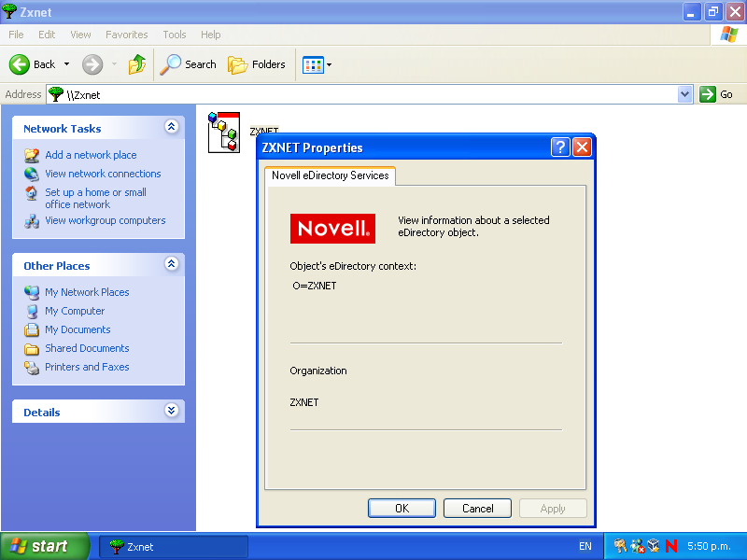Click the Add a network place icon
Image resolution: width=747 pixels, height=560 pixels.
pyautogui.click(x=32, y=155)
